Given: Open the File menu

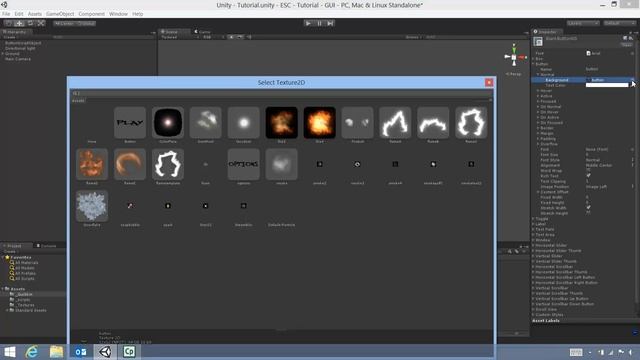Looking at the screenshot, I should [6, 14].
